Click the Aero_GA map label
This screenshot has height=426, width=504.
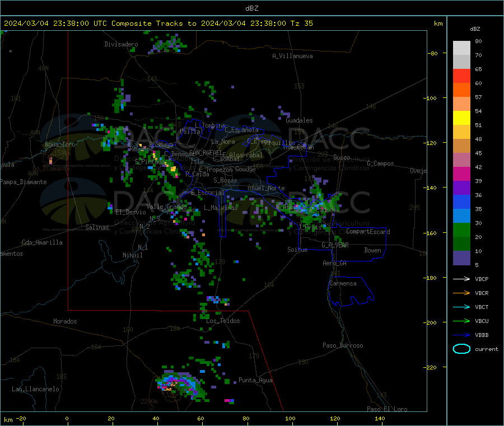(x=335, y=263)
